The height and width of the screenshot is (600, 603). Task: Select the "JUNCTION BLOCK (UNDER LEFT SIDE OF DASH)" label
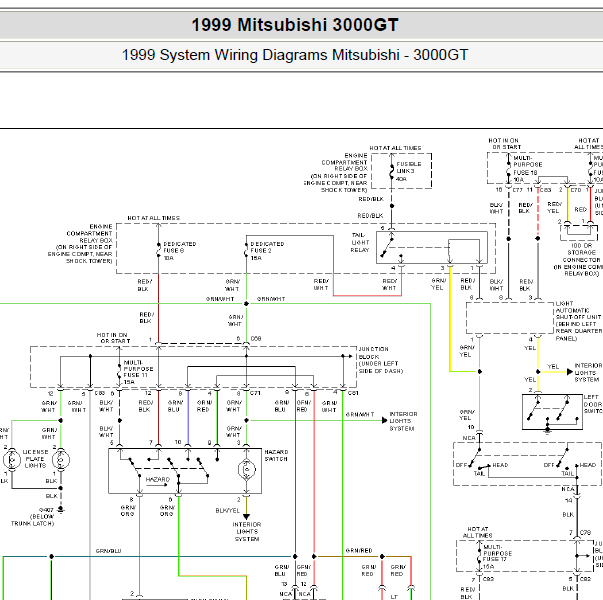(x=381, y=360)
